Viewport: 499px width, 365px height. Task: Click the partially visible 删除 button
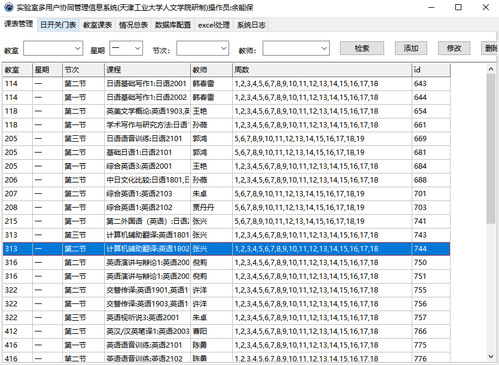[490, 48]
